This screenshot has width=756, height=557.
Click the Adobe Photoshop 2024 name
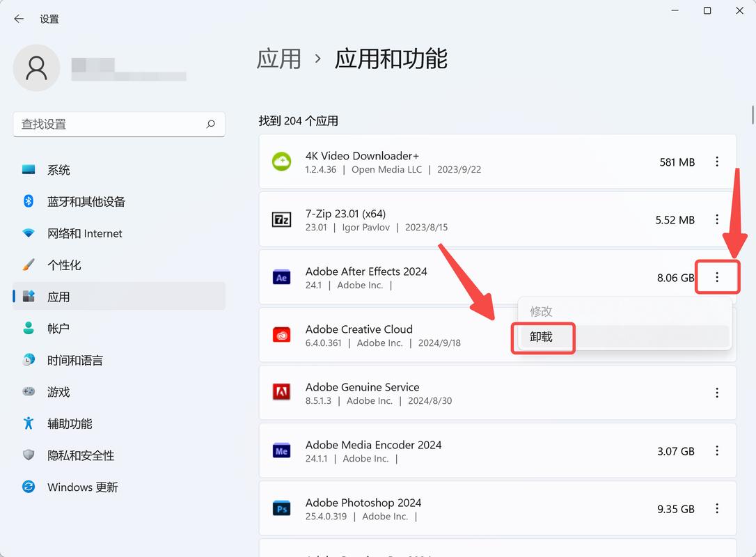point(363,503)
